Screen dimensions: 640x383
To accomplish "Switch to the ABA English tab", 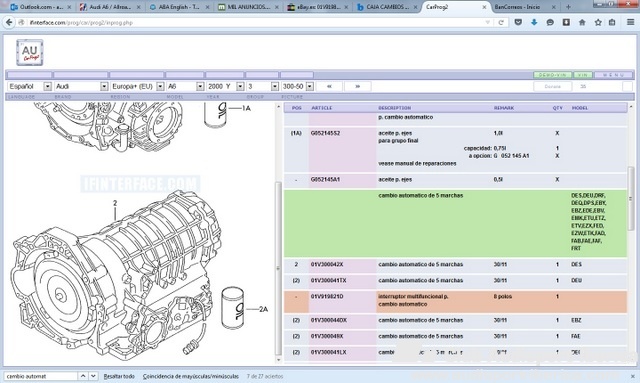I will pos(180,7).
